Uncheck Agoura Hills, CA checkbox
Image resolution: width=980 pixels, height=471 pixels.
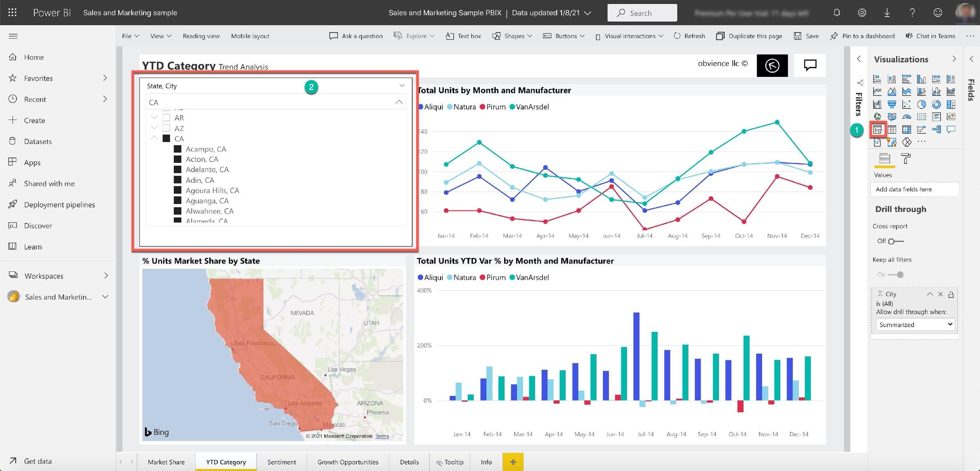178,190
